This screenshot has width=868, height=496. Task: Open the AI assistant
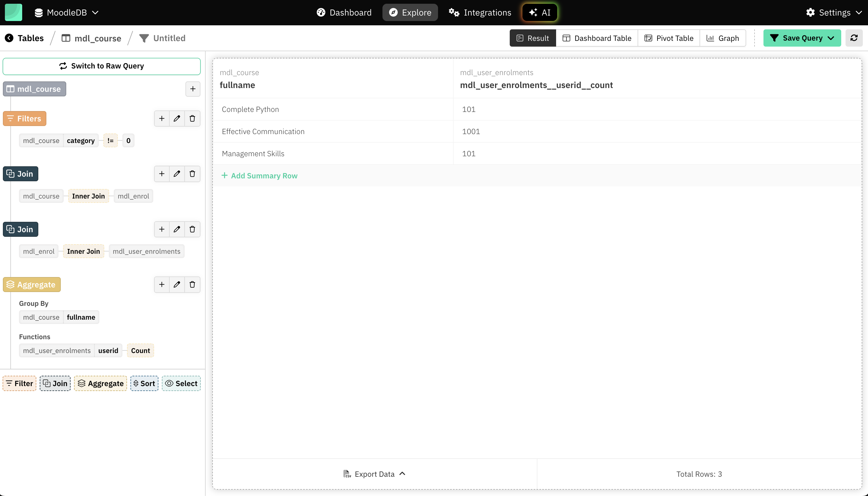click(x=539, y=12)
